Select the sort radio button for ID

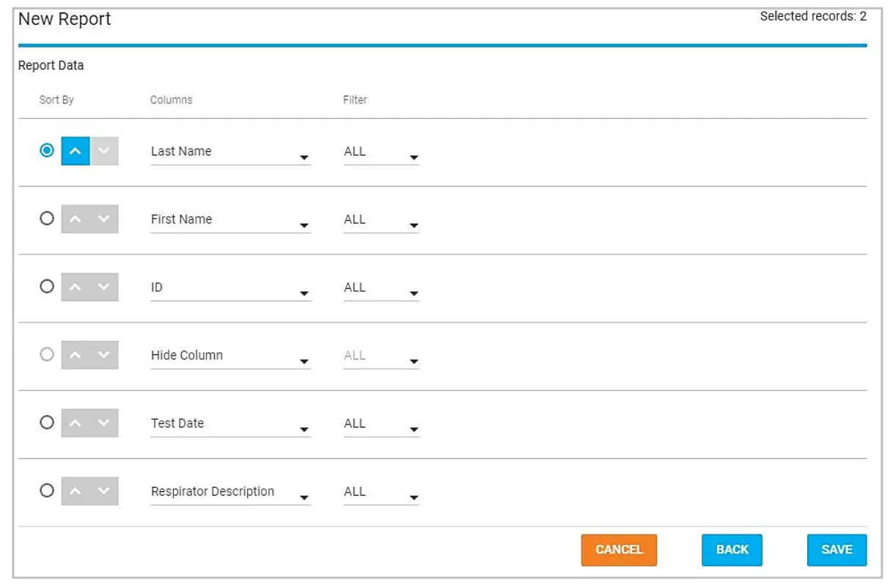[x=47, y=287]
